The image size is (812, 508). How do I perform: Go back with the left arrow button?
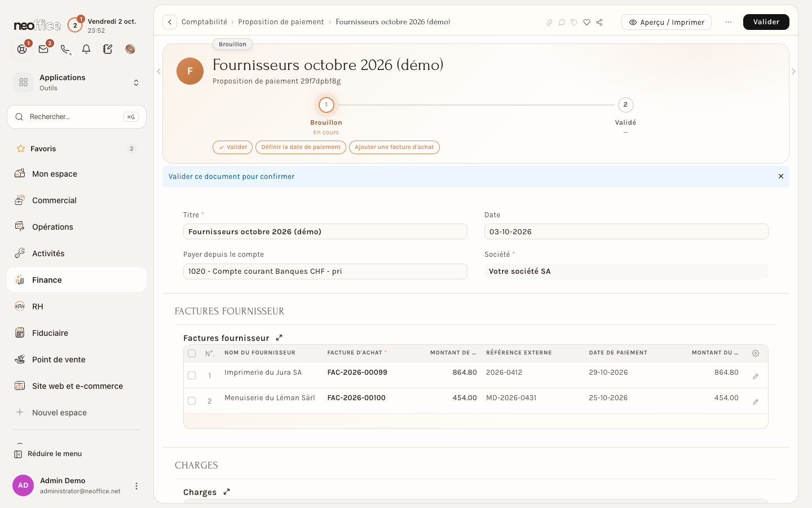tap(170, 22)
